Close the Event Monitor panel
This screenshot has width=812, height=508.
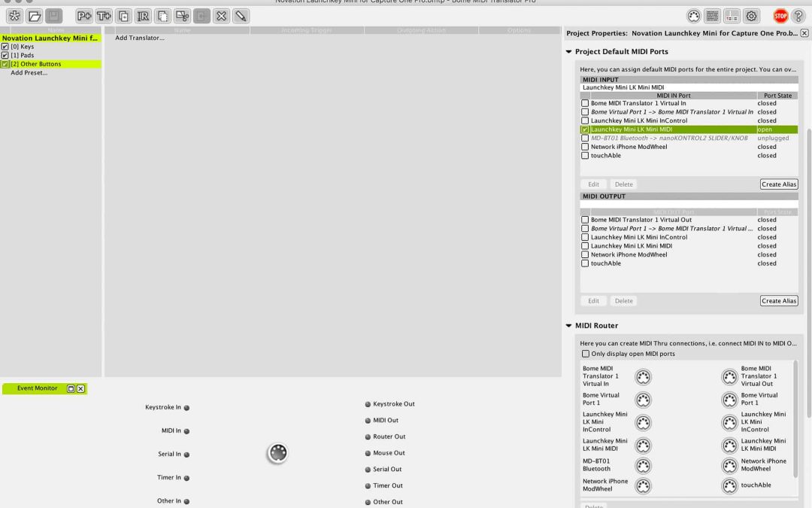(80, 389)
